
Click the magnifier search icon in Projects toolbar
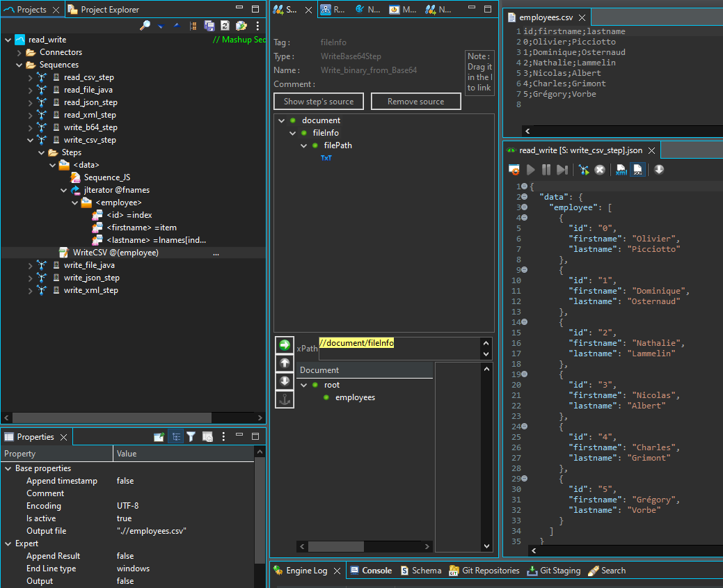[145, 26]
